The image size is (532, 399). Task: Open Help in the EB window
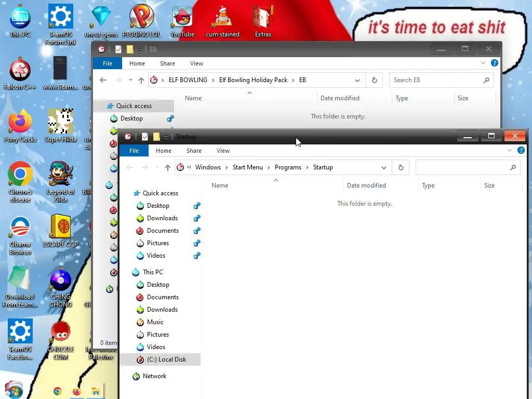click(495, 63)
